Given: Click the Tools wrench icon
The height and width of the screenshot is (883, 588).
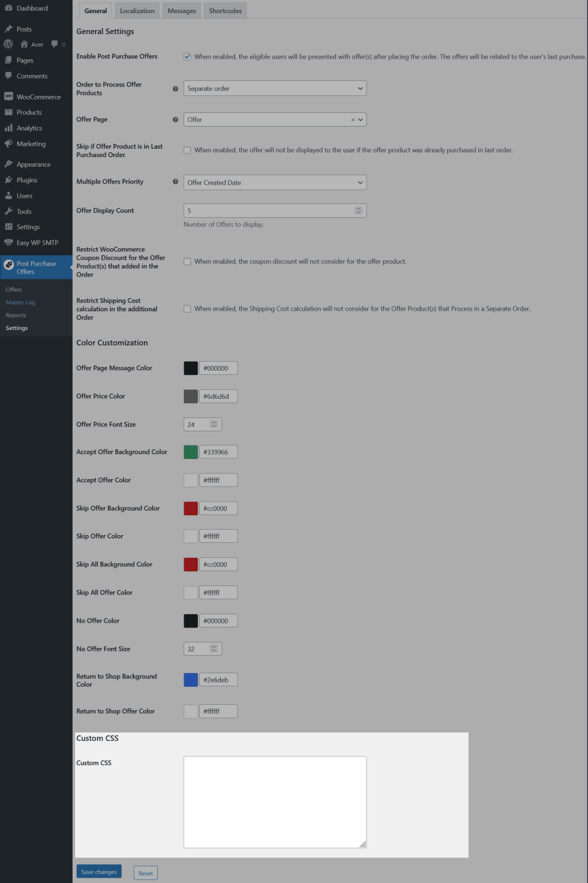Looking at the screenshot, I should click(x=8, y=211).
